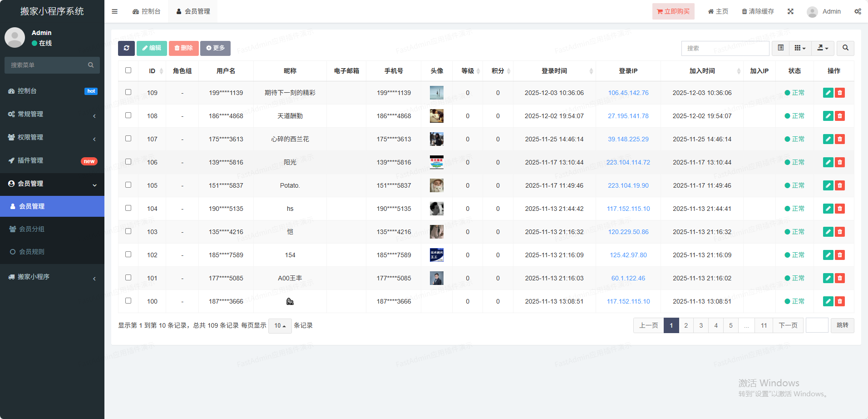Expand the 常规管理 sidebar menu
The image size is (868, 419).
pyautogui.click(x=52, y=114)
